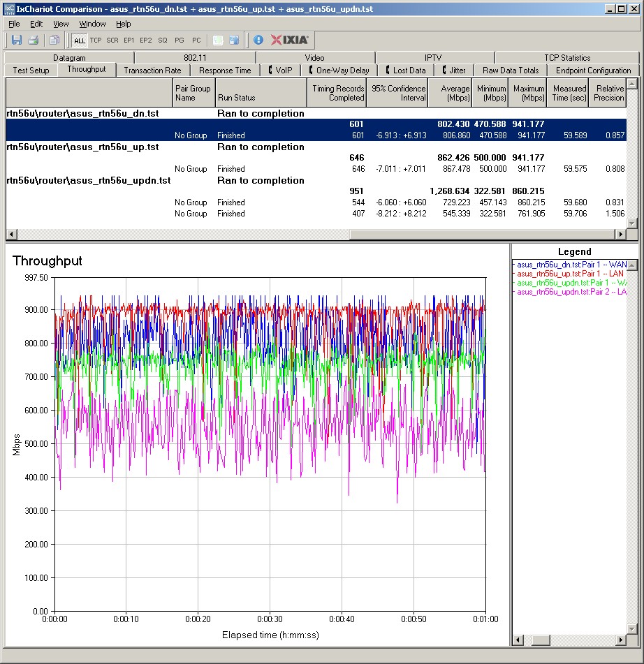
Task: Click the Pair Group Name column header
Action: pyautogui.click(x=194, y=93)
